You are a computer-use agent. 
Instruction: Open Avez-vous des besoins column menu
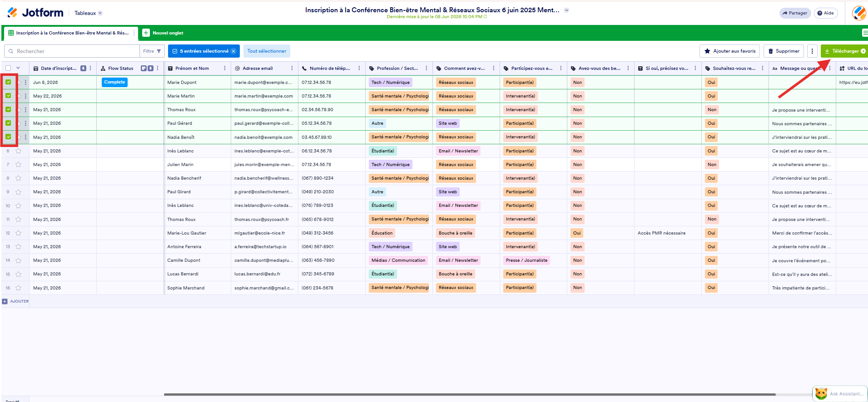(x=628, y=69)
